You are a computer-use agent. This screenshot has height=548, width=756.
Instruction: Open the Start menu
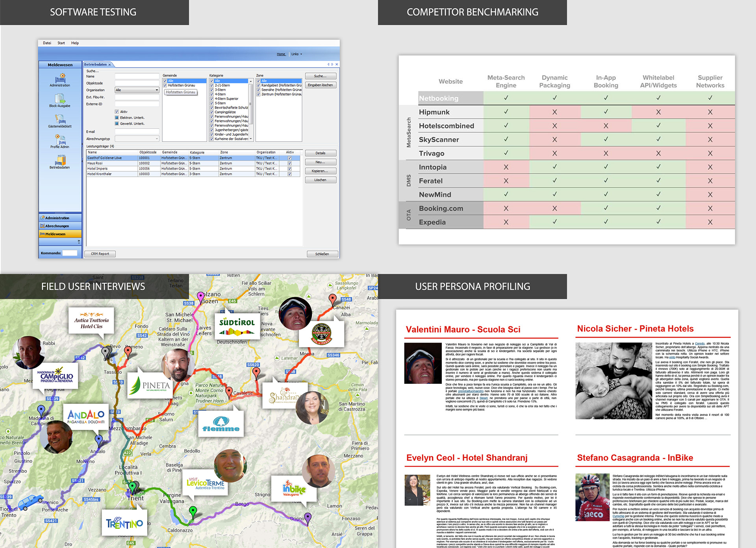point(61,43)
